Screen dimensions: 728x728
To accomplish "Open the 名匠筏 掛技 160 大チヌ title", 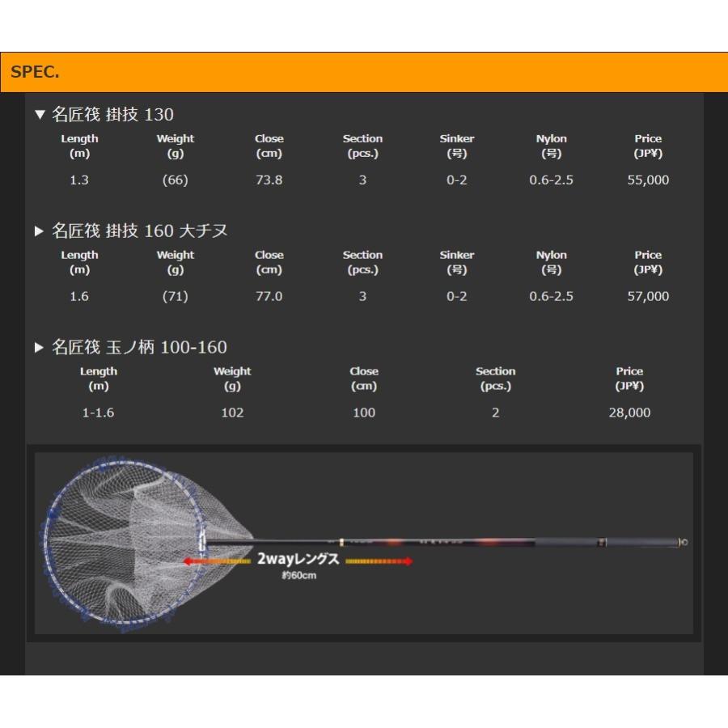I will coord(139,231).
